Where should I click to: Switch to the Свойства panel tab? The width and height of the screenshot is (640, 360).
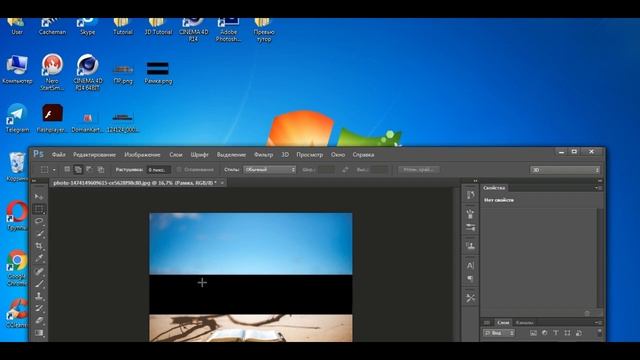pos(494,188)
